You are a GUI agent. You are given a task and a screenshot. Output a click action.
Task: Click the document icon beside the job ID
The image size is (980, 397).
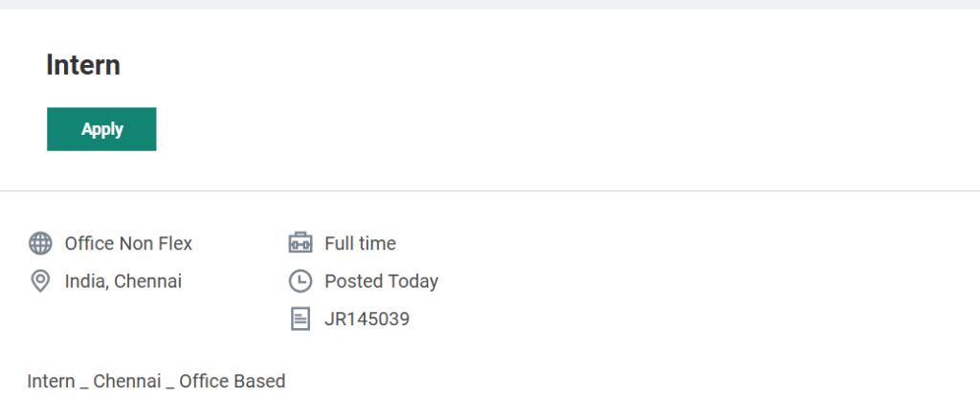(x=301, y=319)
